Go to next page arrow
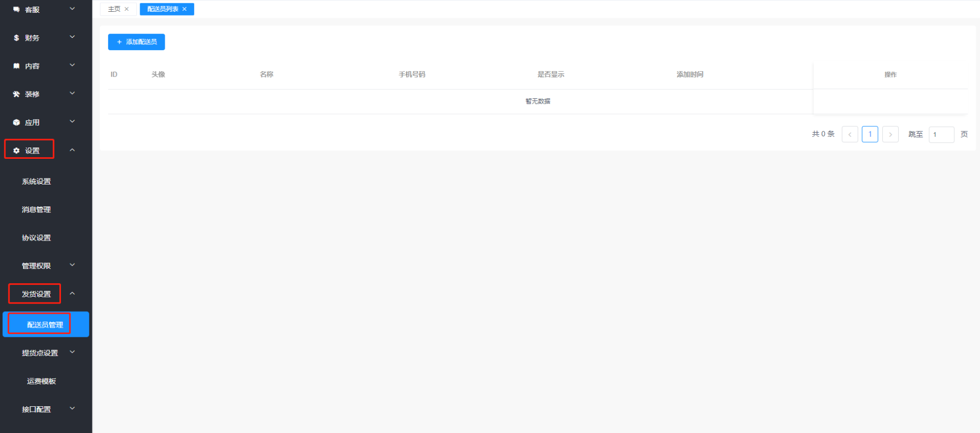Image resolution: width=980 pixels, height=433 pixels. (890, 134)
